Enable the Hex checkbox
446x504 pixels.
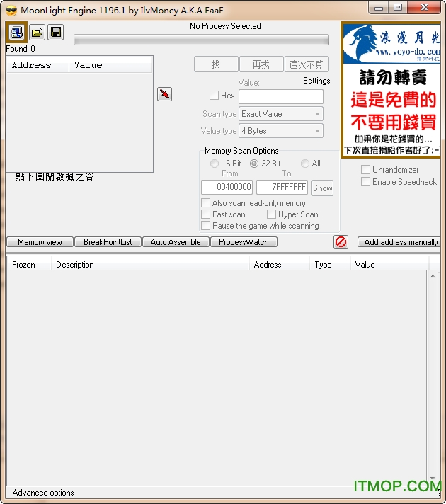pyautogui.click(x=215, y=96)
